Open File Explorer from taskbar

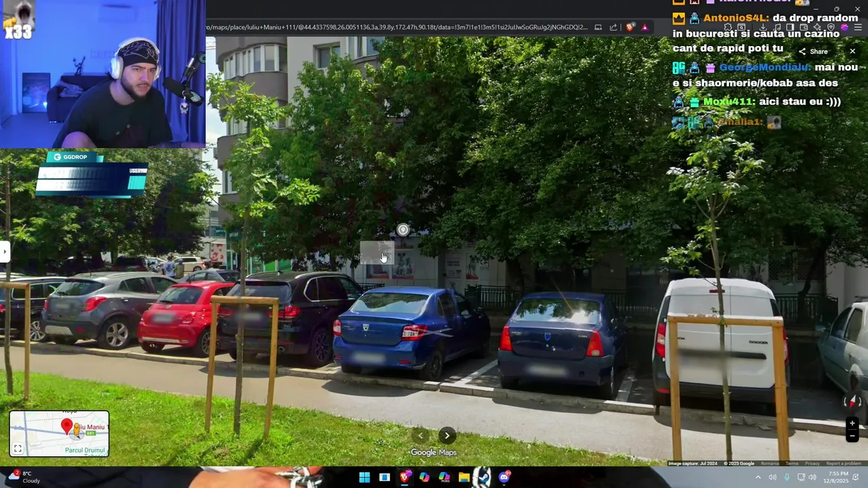pyautogui.click(x=464, y=477)
